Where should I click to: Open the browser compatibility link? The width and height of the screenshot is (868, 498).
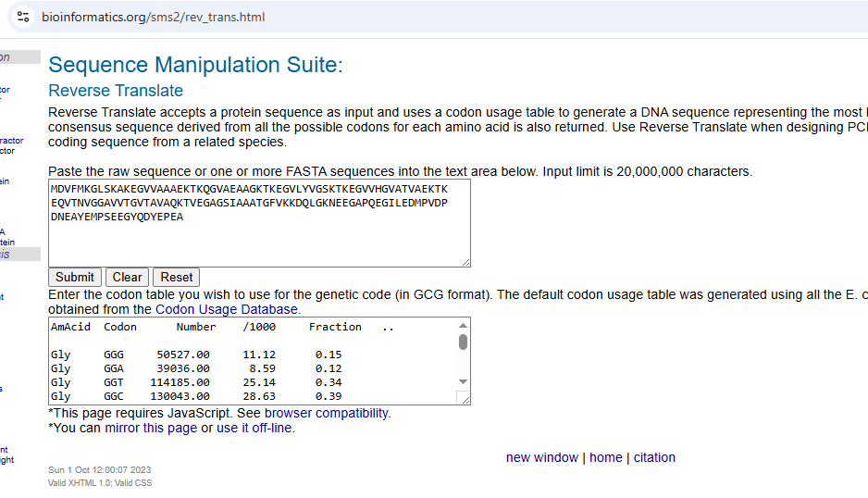[328, 413]
